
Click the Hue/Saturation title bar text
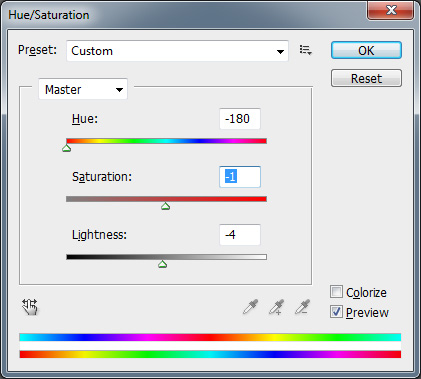[x=49, y=15]
